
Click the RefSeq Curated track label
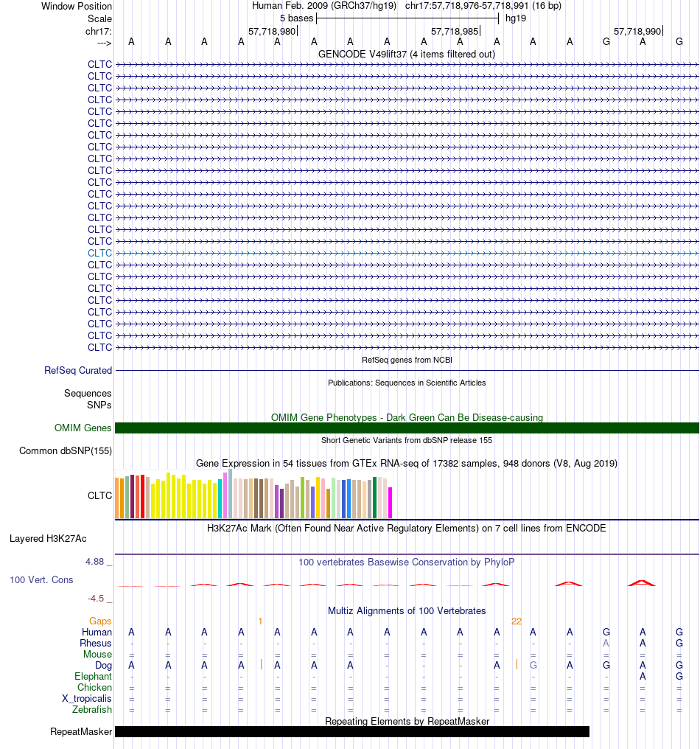click(78, 370)
